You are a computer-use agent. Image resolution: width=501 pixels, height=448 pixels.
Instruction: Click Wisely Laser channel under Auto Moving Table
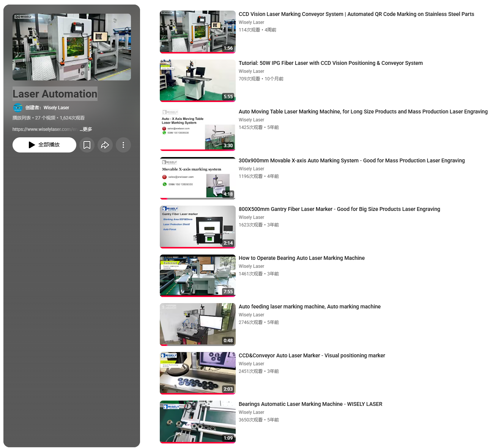[x=251, y=120]
